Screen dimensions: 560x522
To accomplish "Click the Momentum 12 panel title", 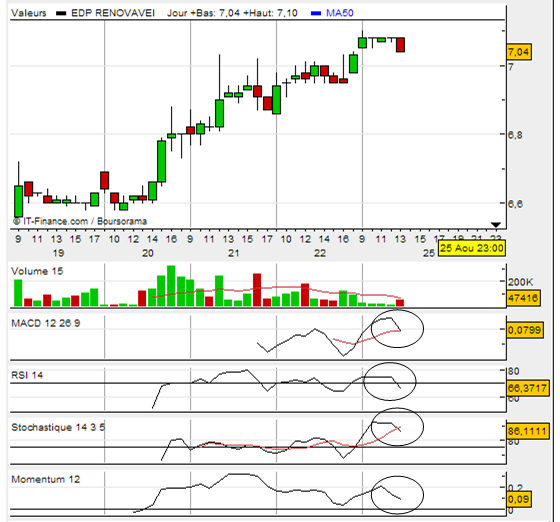I will 46,479.
